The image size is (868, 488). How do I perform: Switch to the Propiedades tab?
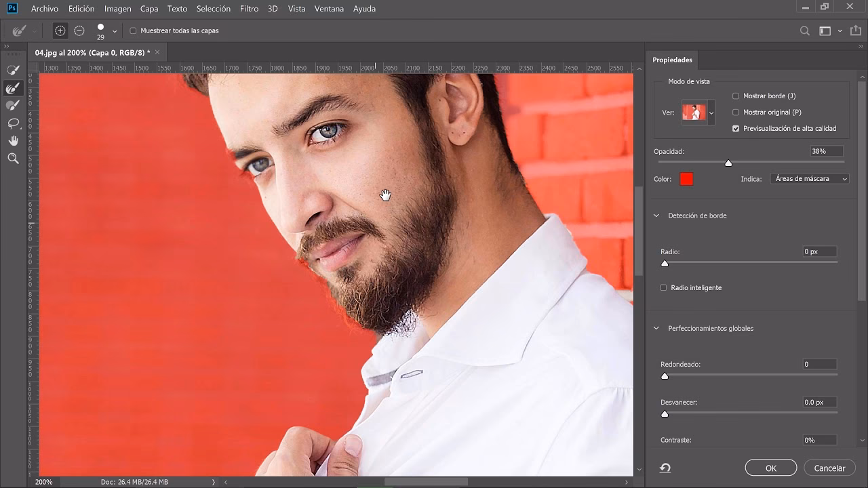coord(672,60)
